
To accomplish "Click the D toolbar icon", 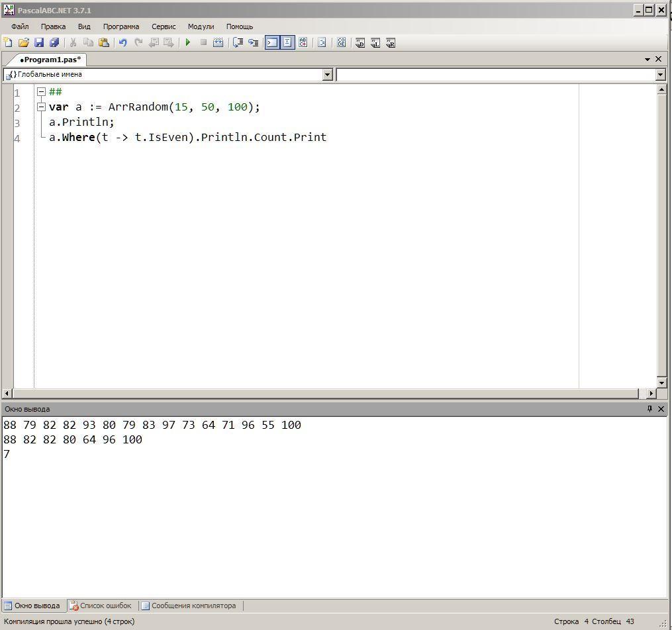I will click(360, 42).
